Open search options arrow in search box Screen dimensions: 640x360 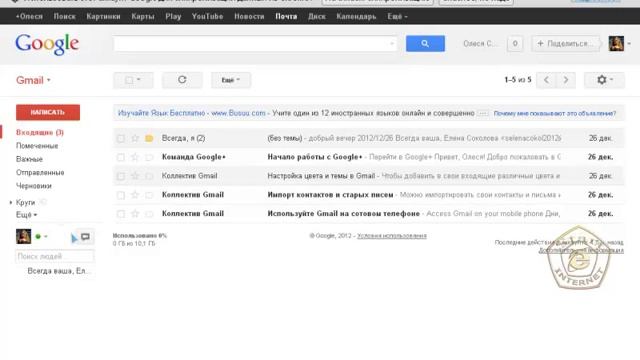coord(392,44)
